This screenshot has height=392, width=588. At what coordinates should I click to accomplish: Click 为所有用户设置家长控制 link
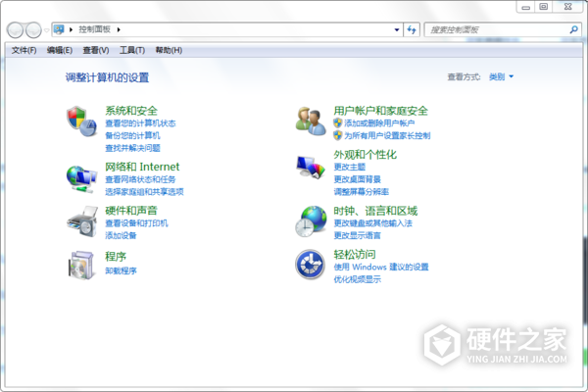click(387, 135)
